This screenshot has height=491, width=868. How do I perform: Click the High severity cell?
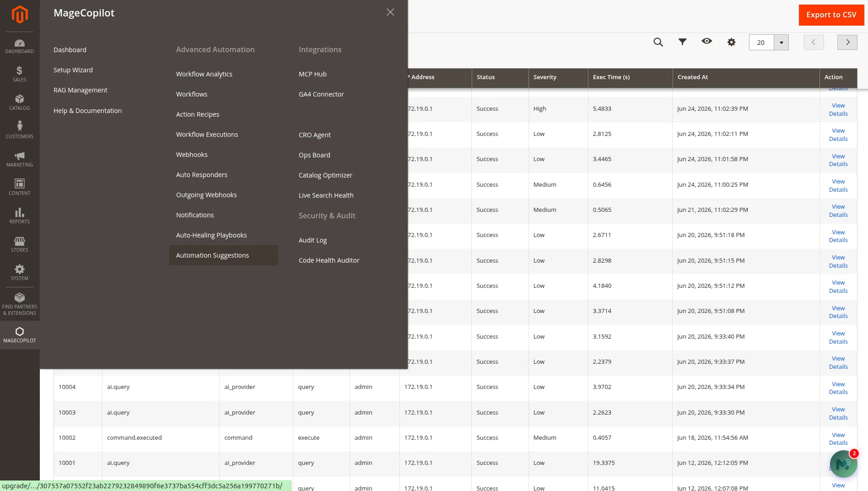coord(558,109)
